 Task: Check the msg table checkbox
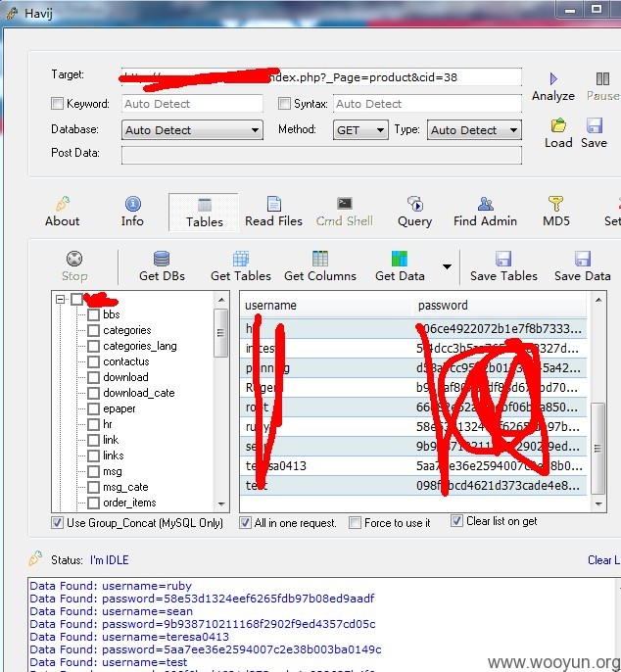click(93, 471)
